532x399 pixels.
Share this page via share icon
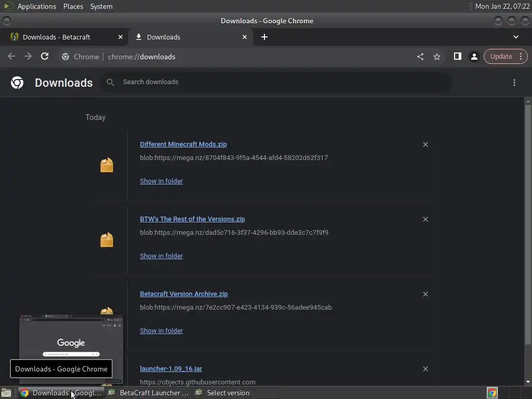tap(420, 57)
